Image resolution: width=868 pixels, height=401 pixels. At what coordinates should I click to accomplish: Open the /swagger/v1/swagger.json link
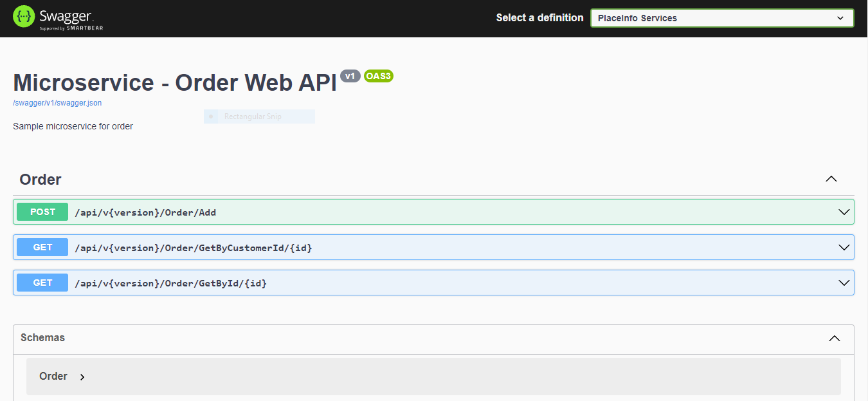click(x=57, y=103)
